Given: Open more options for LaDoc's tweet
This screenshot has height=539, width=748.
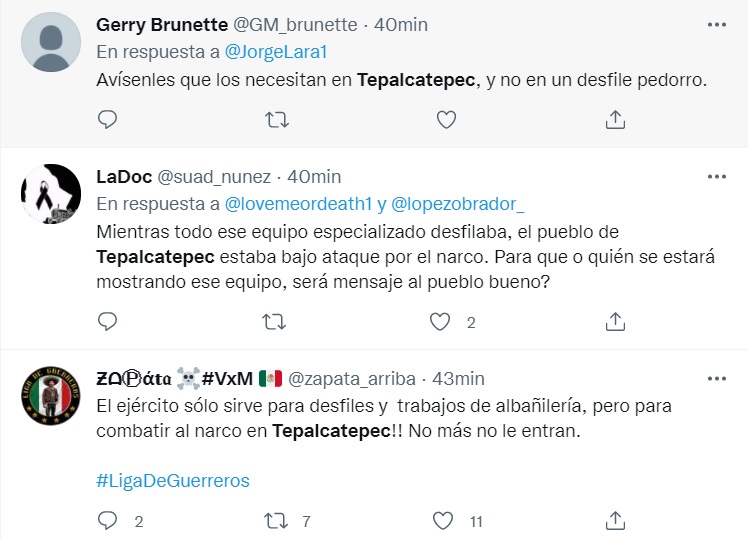Looking at the screenshot, I should (716, 177).
